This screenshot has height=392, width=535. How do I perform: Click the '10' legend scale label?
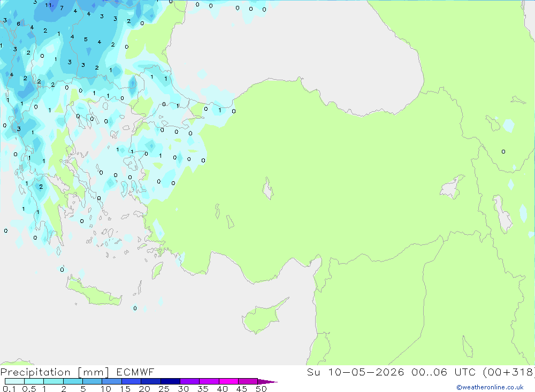coord(106,389)
